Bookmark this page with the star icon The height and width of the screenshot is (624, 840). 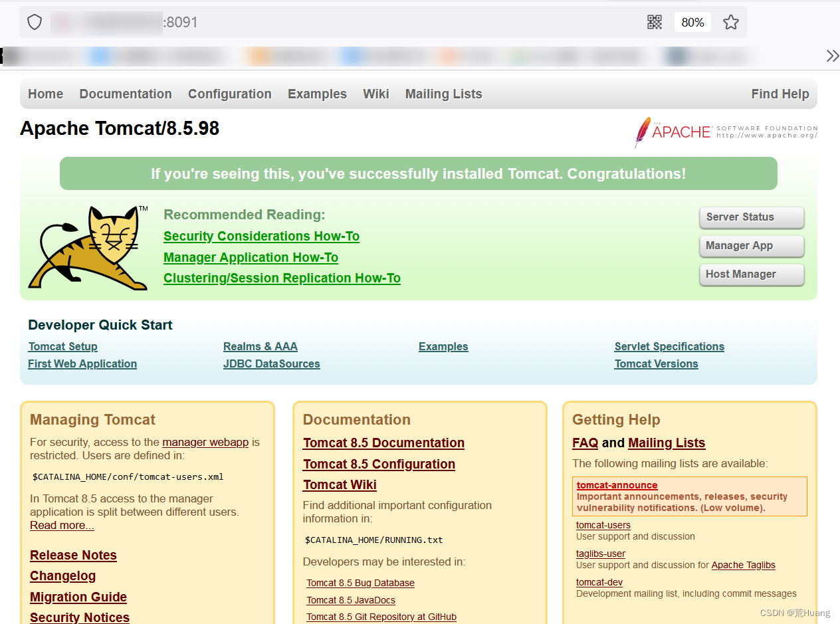pyautogui.click(x=731, y=23)
